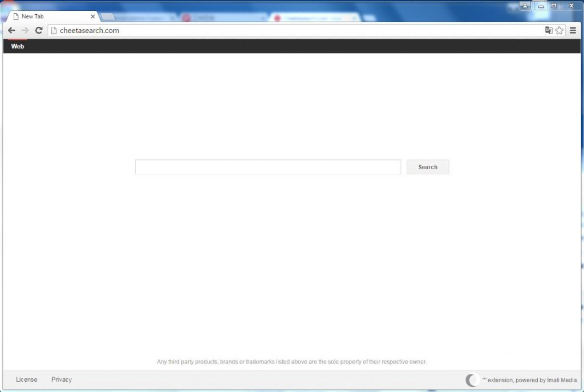This screenshot has width=584, height=392.
Task: Minimize the browser window
Action: point(541,6)
